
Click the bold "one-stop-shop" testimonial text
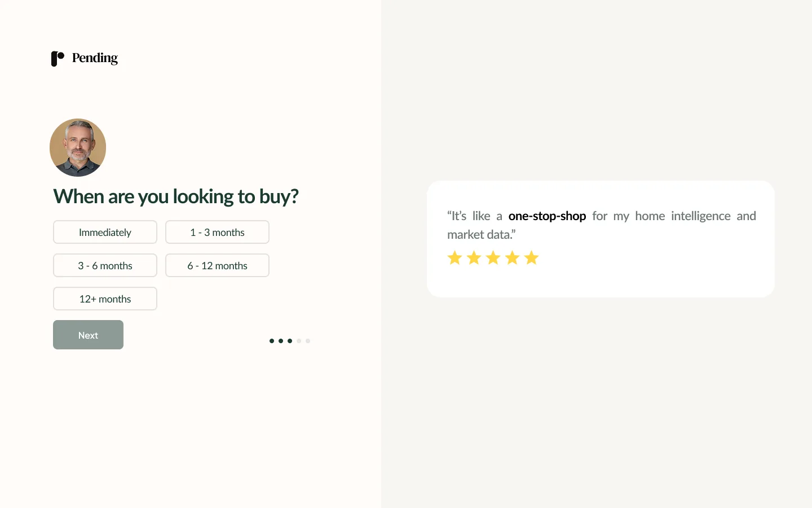547,216
